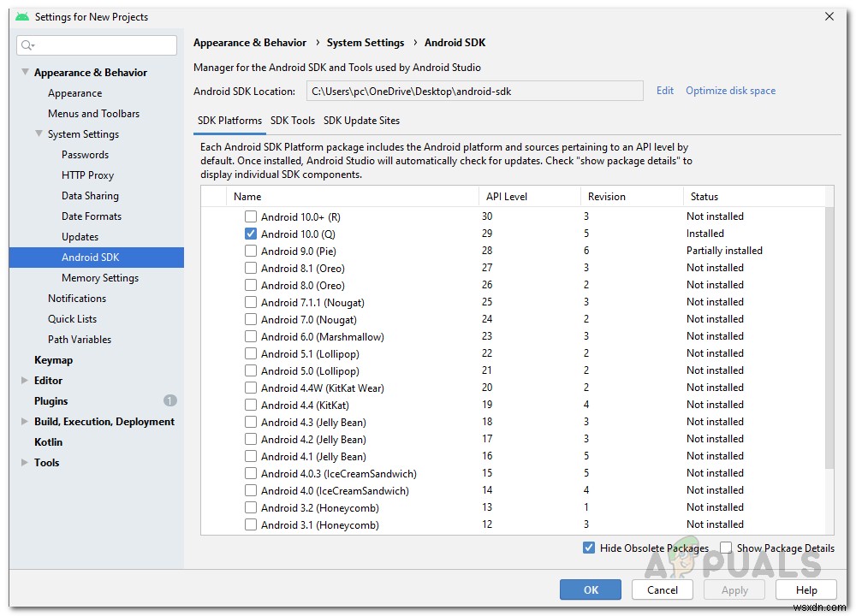Viewport: 856px width, 616px height.
Task: Expand Build, Execution, Deployment
Action: (25, 421)
